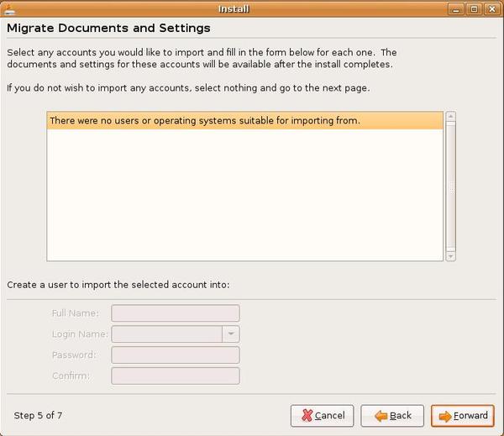
Task: Click 'Create a user to import' label
Action: tap(118, 285)
